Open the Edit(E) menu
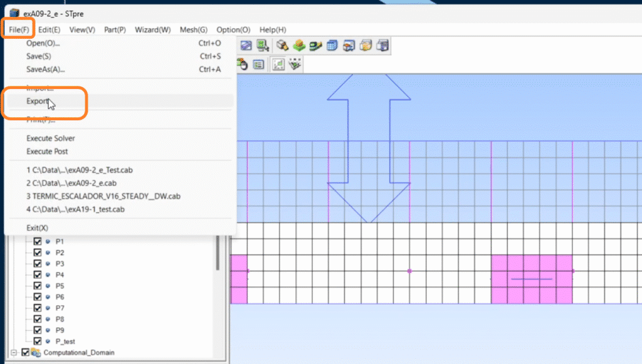The width and height of the screenshot is (642, 364). tap(49, 29)
